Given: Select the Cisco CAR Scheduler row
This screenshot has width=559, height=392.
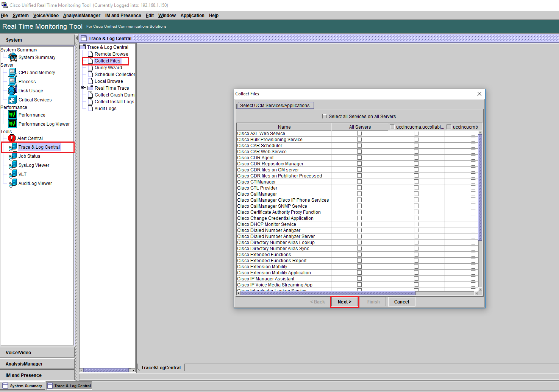Looking at the screenshot, I should [x=357, y=145].
